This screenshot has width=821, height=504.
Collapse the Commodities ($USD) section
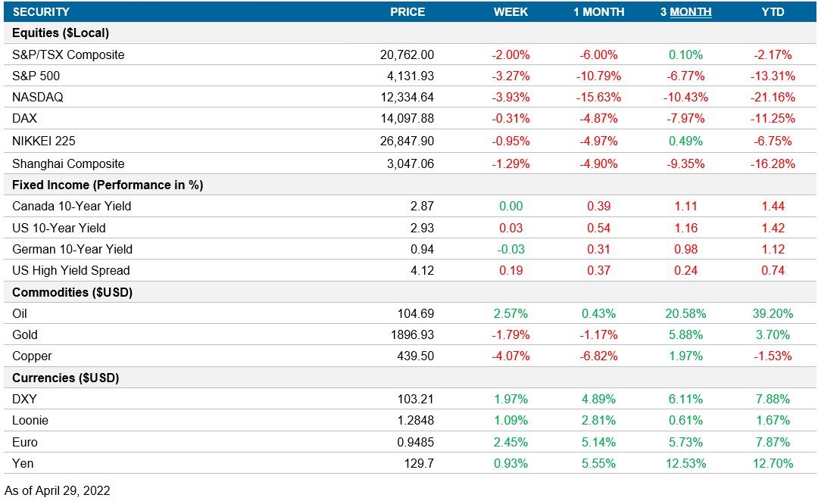tap(67, 292)
